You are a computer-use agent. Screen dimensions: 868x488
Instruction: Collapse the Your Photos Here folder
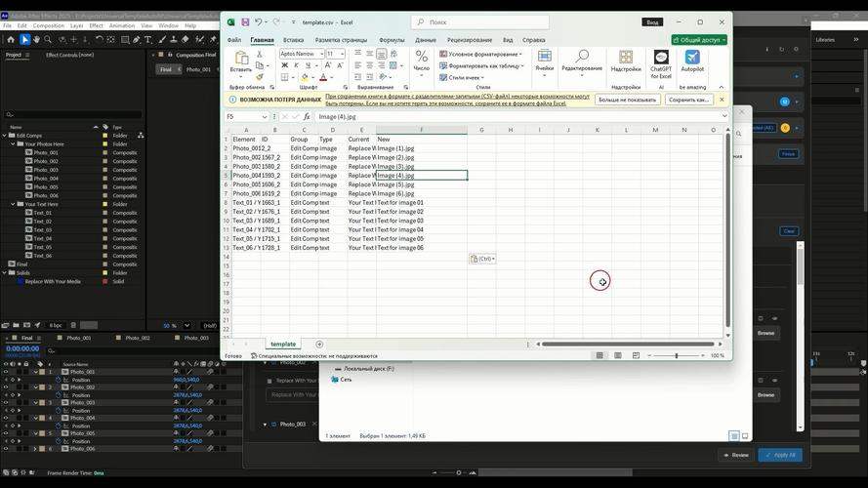[x=13, y=143]
